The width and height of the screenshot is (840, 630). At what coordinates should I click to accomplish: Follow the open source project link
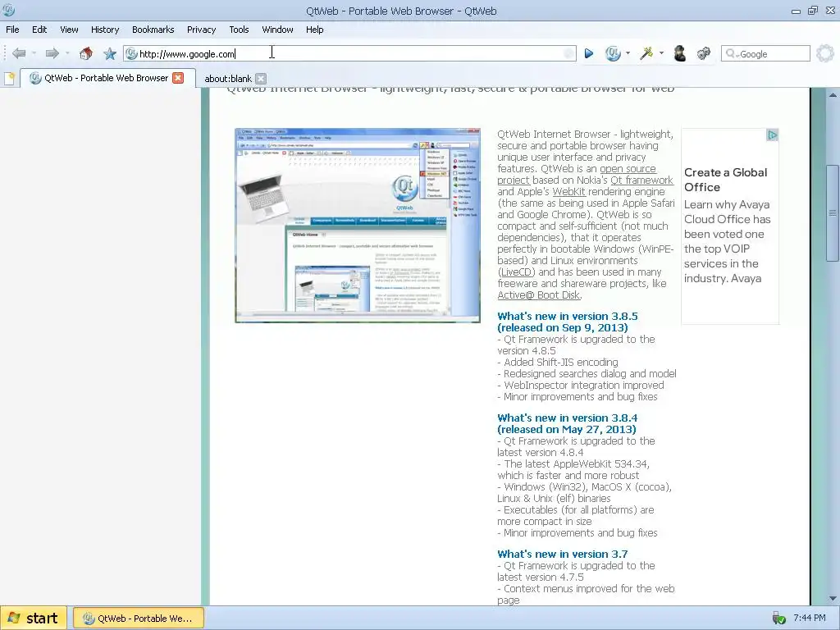[628, 169]
